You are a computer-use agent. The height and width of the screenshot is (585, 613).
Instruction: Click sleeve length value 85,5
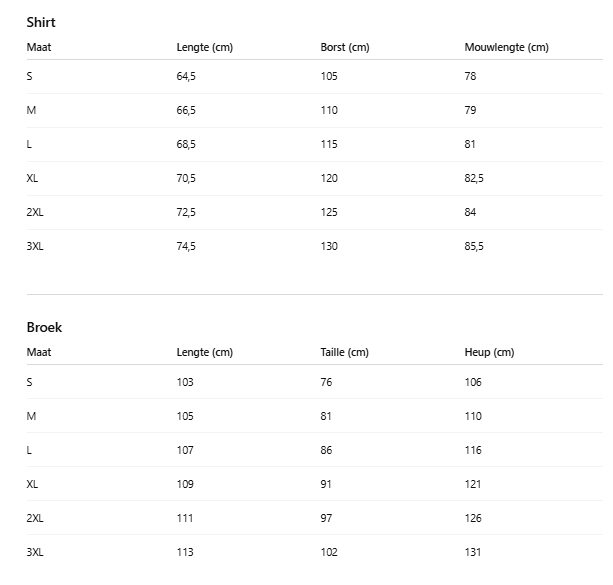(474, 246)
